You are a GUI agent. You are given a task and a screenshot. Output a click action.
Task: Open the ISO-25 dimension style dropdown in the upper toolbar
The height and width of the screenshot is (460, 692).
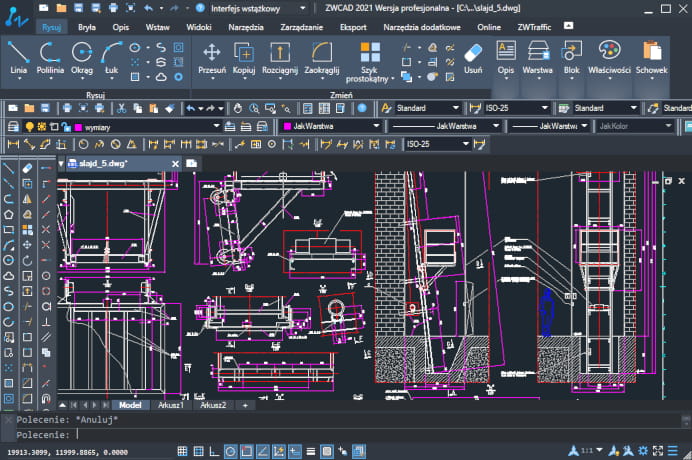(516, 108)
